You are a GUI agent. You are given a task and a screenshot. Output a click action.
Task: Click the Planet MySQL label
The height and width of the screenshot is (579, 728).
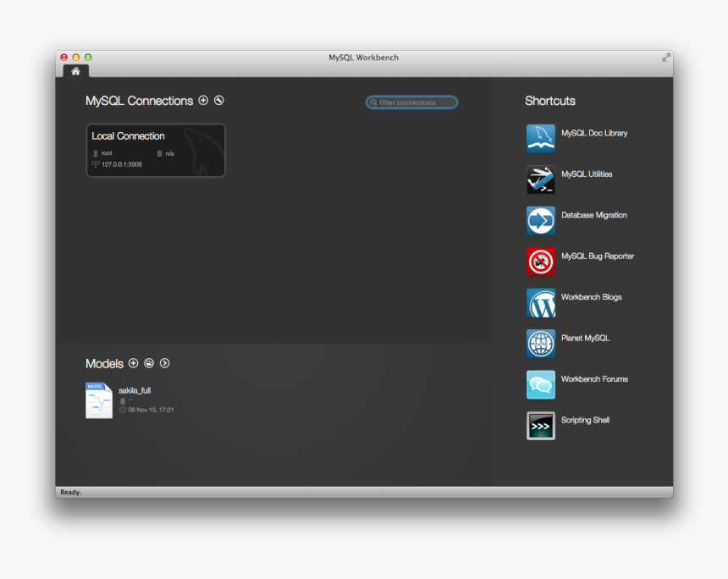pyautogui.click(x=586, y=338)
